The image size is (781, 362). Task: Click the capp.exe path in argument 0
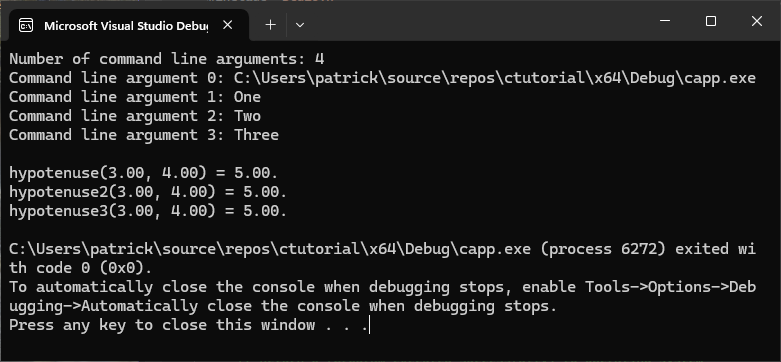495,78
